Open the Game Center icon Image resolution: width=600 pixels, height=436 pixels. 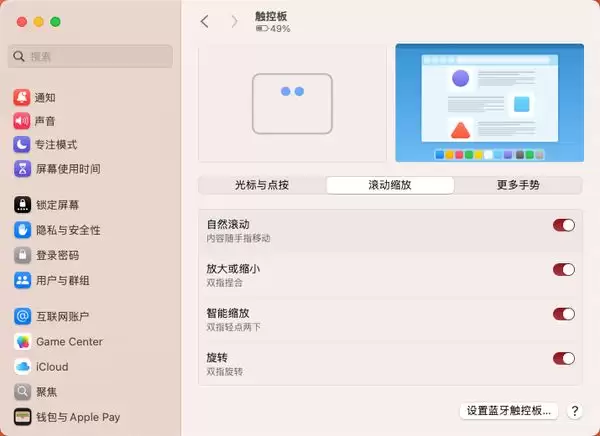click(22, 341)
